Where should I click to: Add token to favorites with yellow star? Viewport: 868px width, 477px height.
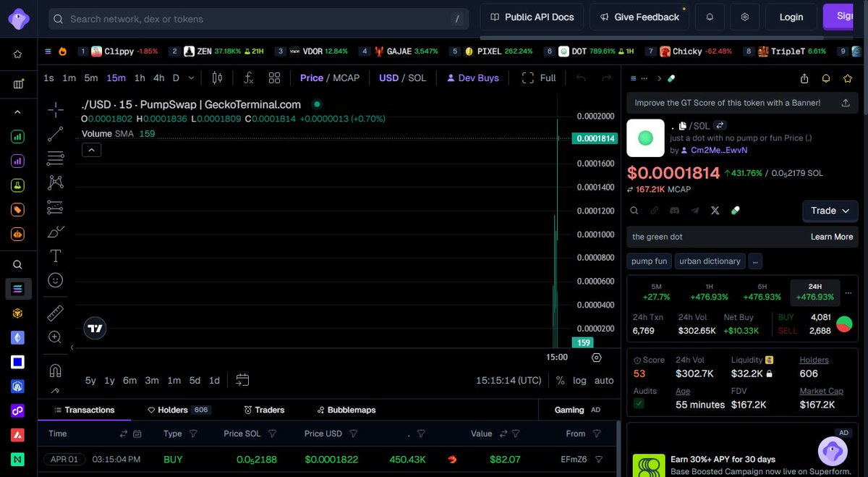click(x=847, y=78)
